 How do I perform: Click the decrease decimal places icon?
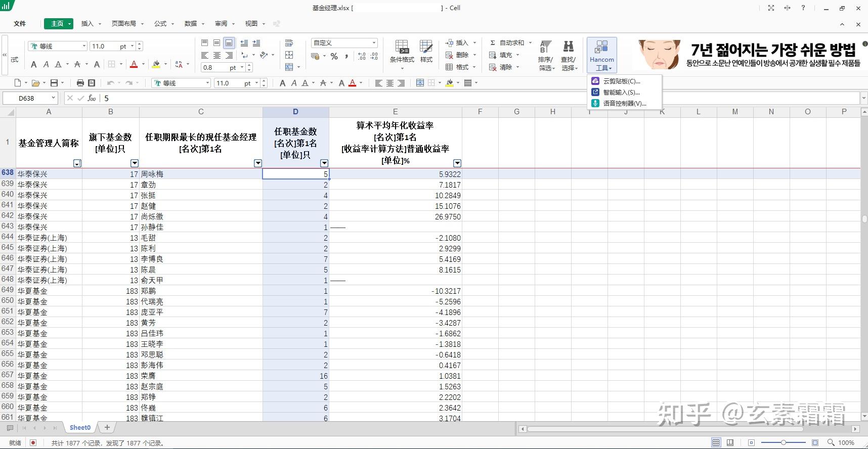(x=374, y=56)
